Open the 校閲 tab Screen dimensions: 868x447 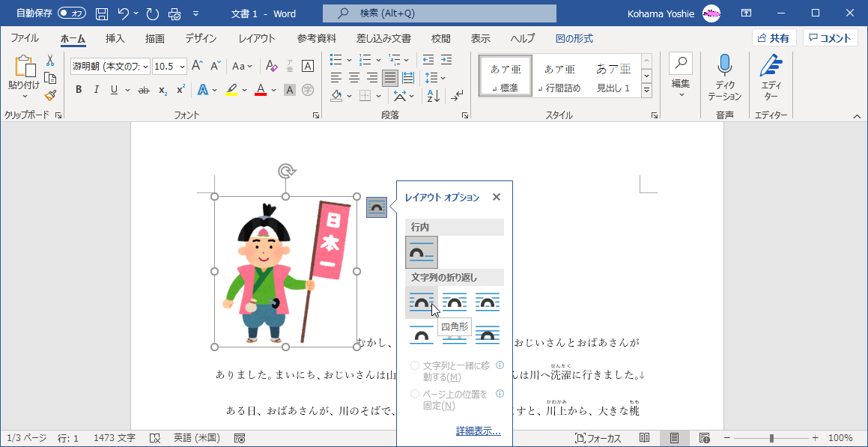440,38
